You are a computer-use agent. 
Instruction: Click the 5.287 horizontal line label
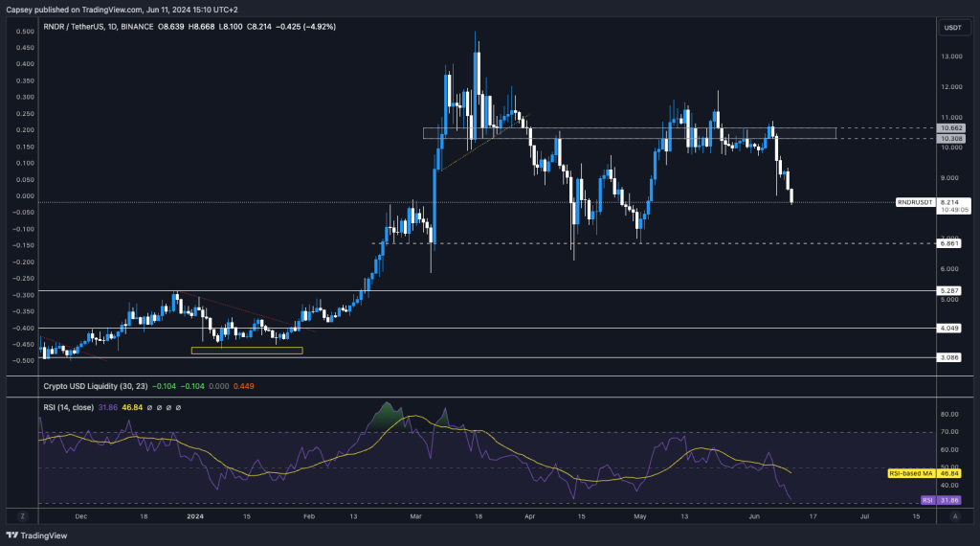tap(950, 290)
